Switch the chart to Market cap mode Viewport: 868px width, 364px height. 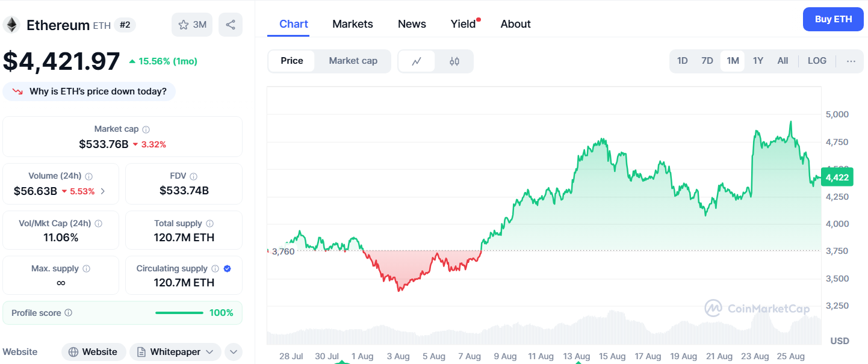(x=352, y=61)
